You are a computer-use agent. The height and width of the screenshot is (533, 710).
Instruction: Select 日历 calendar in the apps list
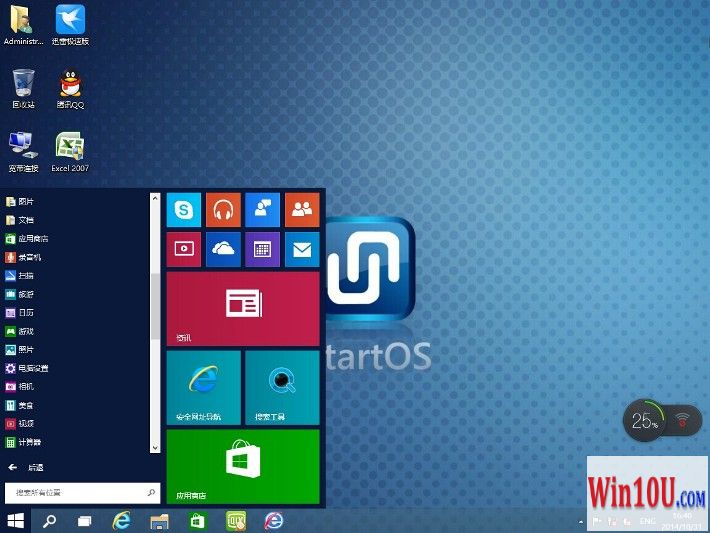tap(19, 312)
